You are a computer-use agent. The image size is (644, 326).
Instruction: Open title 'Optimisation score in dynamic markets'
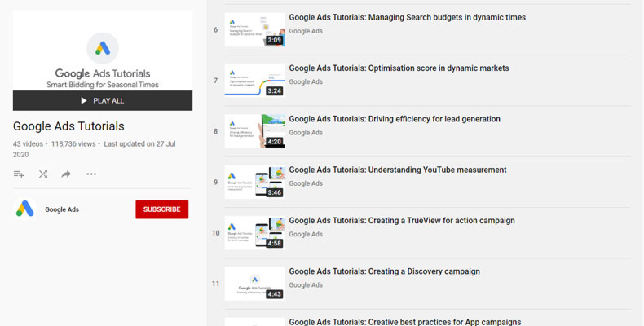[399, 68]
